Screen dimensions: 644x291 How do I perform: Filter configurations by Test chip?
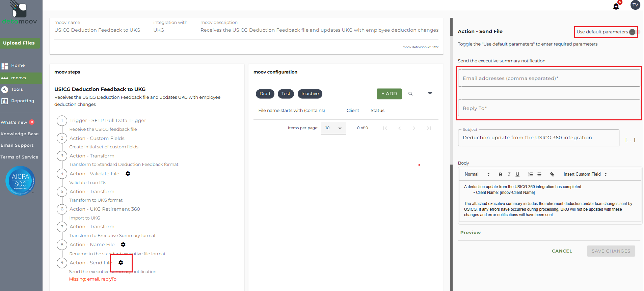286,94
